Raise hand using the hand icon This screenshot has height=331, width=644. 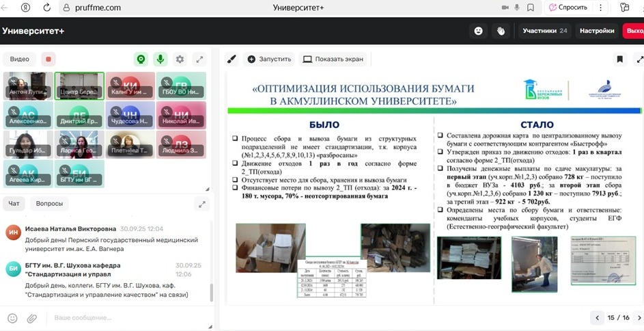(x=501, y=31)
